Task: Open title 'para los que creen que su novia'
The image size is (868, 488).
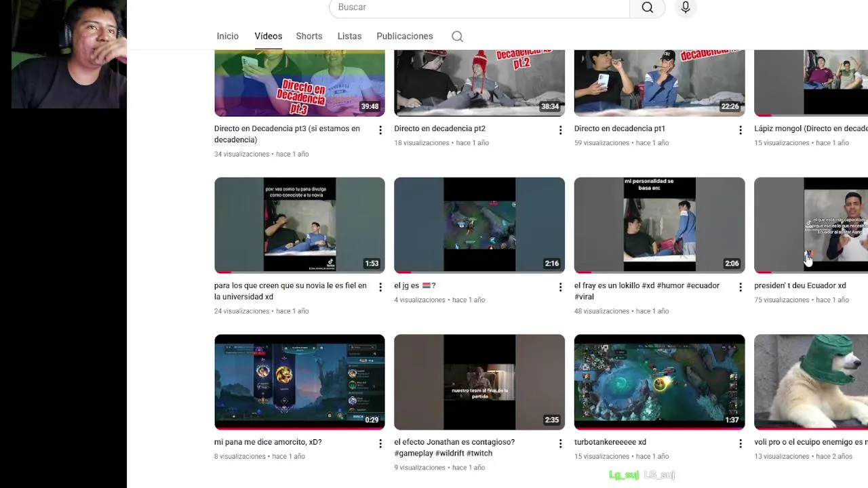Action: pyautogui.click(x=290, y=291)
